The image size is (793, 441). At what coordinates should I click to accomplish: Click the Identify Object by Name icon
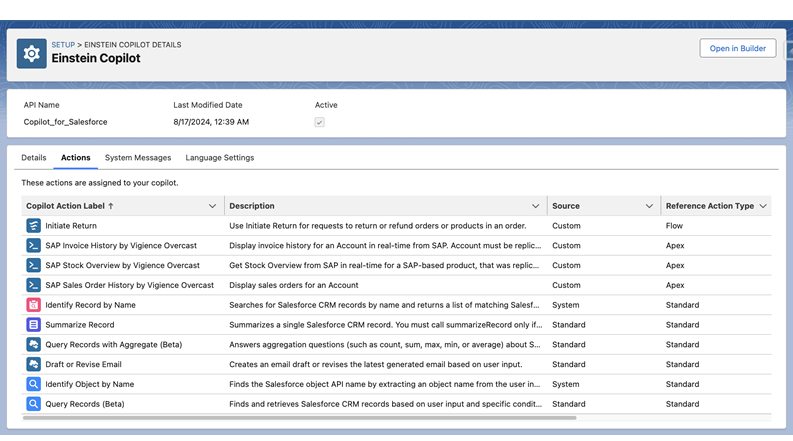[33, 384]
